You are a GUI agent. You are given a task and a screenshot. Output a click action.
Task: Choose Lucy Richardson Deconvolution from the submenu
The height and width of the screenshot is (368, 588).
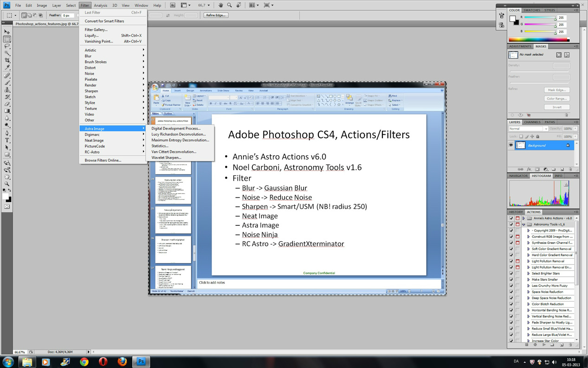179,134
